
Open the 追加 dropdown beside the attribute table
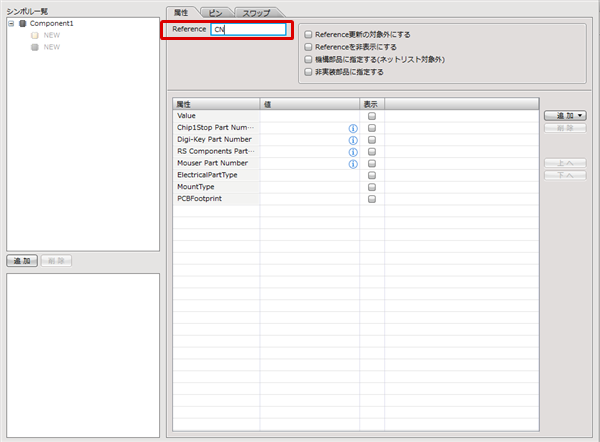[565, 116]
